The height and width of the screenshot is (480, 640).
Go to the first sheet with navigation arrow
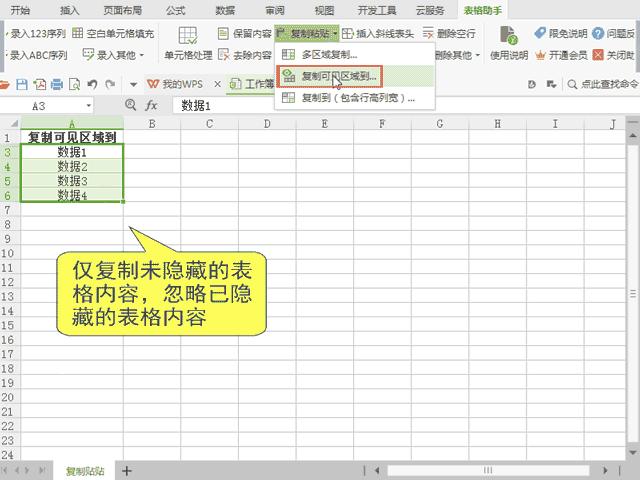(x=5, y=471)
